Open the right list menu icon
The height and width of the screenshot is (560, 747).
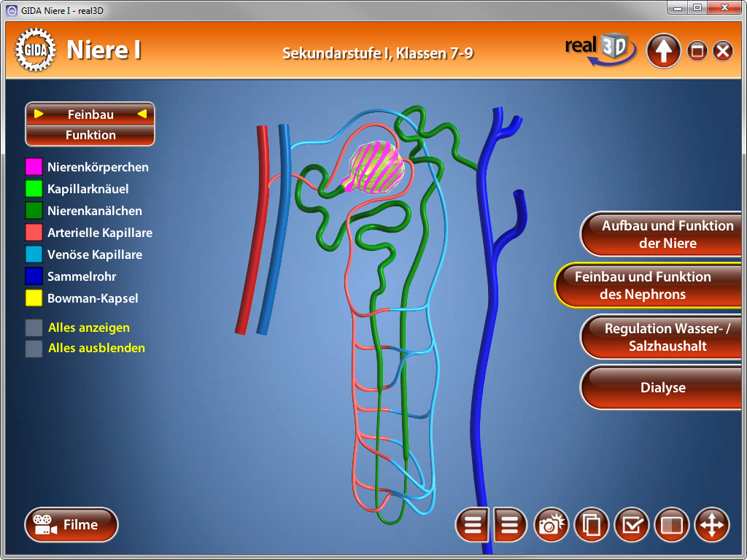508,525
